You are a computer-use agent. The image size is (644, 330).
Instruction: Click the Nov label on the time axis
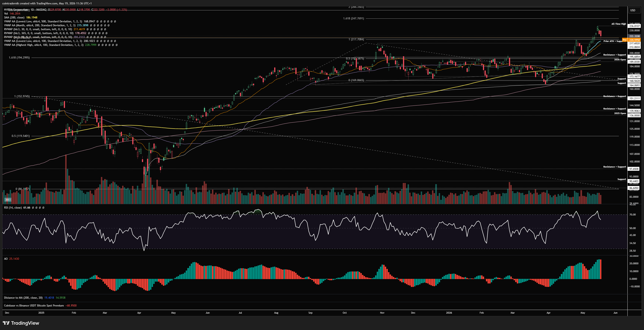click(x=382, y=313)
